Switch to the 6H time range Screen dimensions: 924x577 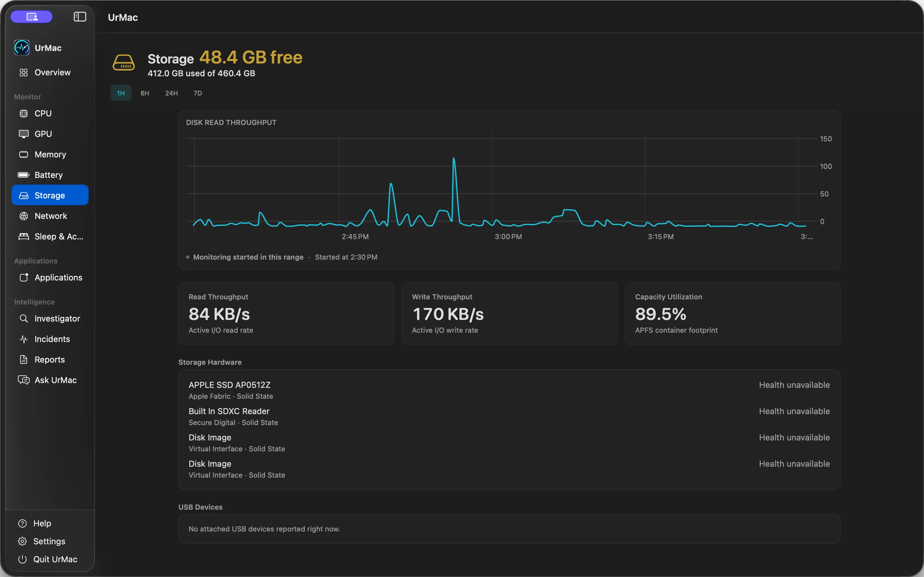click(145, 93)
